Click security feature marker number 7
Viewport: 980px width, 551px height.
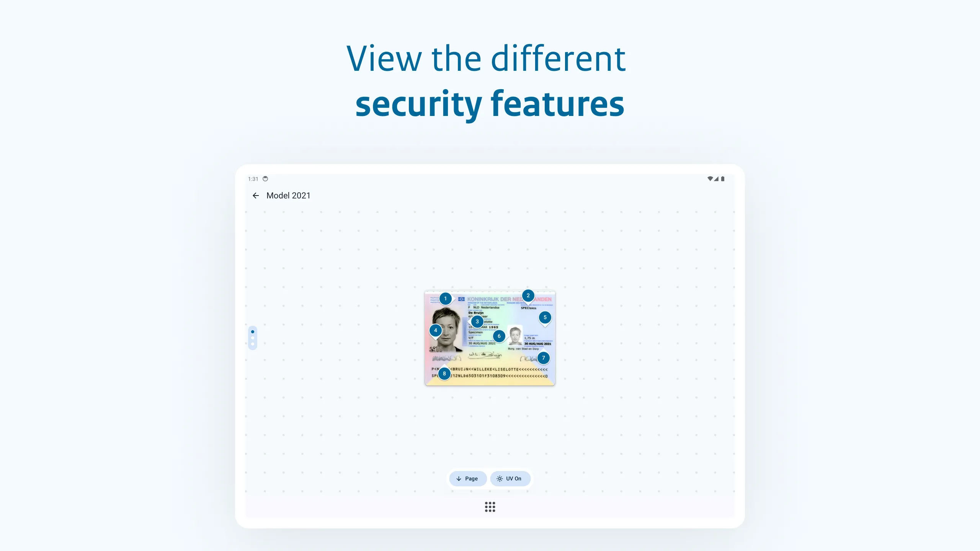[x=544, y=357]
